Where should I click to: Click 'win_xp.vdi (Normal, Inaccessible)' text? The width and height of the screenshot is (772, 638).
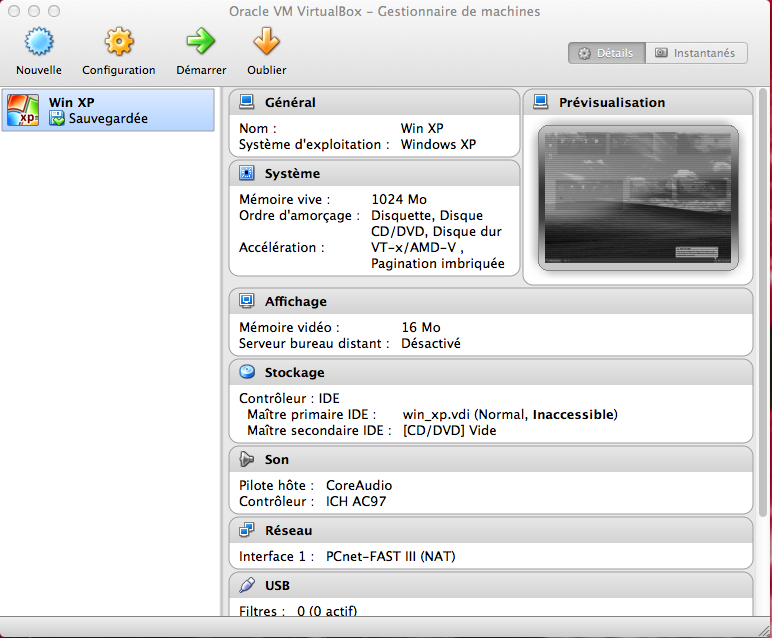[x=510, y=415]
